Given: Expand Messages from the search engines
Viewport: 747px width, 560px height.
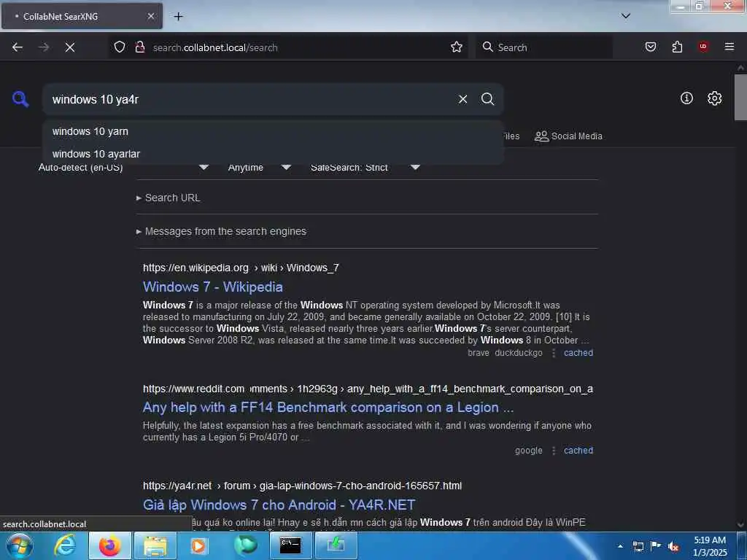Looking at the screenshot, I should point(222,231).
